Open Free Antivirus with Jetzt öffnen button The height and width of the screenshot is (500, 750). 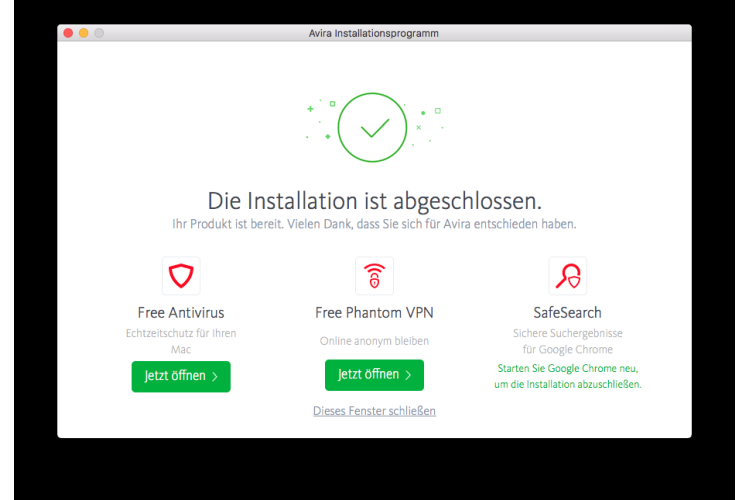click(x=181, y=377)
